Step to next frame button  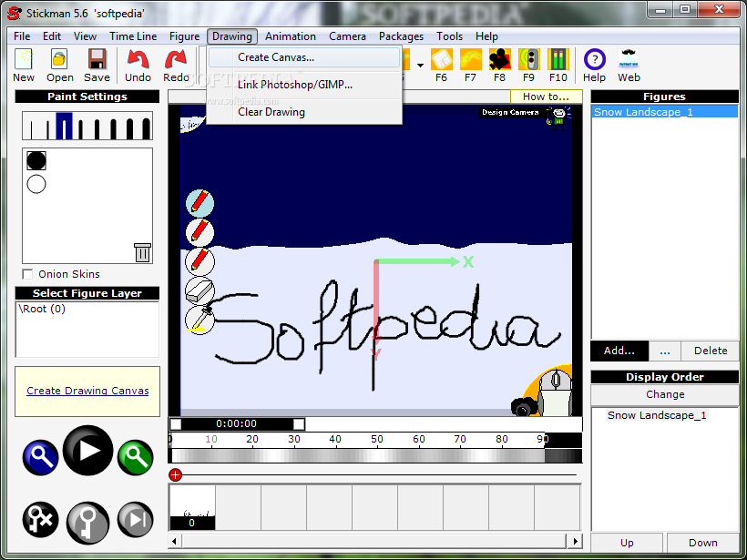click(x=136, y=520)
